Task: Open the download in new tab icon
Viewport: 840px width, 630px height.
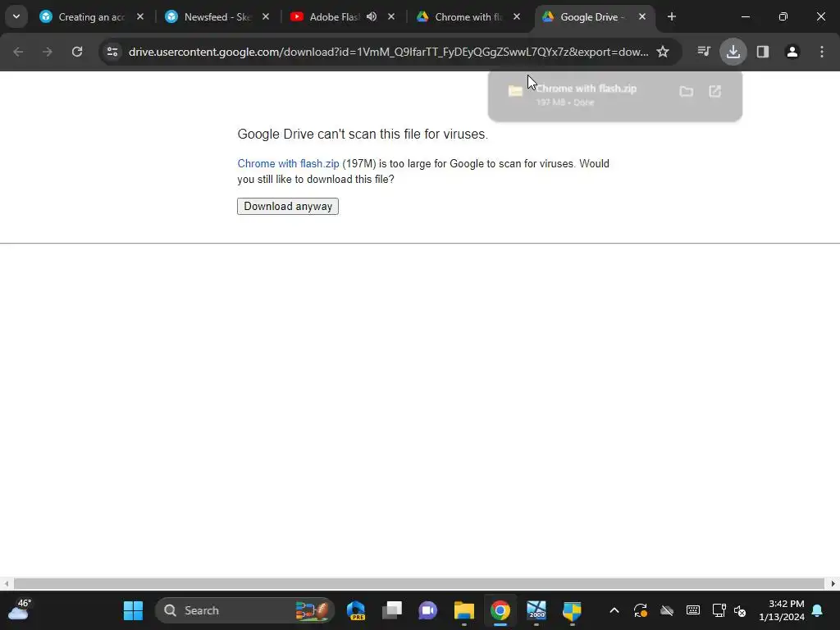Action: 714,92
